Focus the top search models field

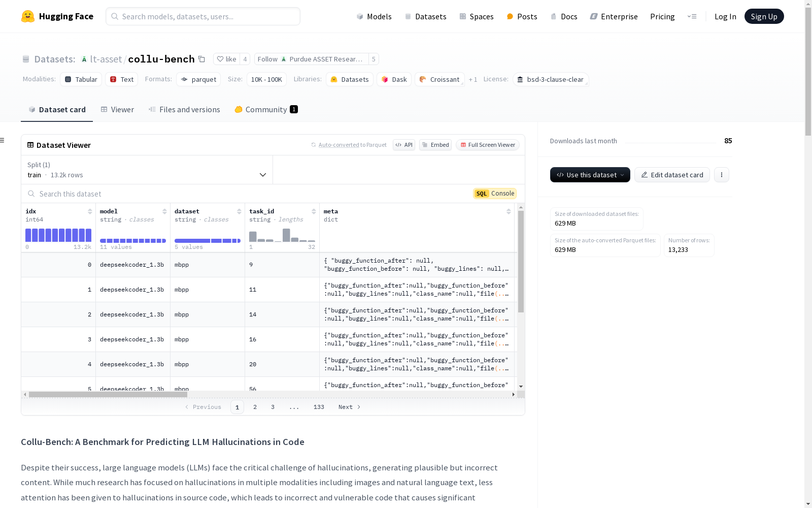203,16
